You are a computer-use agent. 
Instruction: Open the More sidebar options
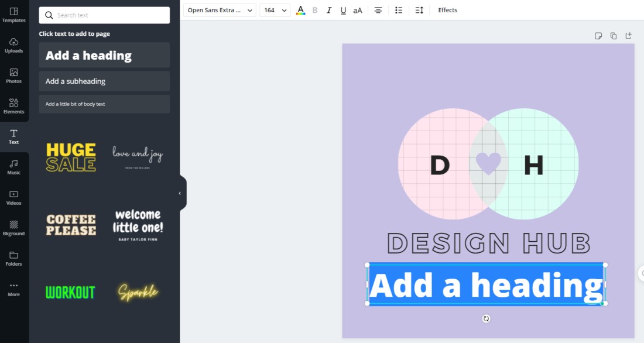tap(14, 289)
